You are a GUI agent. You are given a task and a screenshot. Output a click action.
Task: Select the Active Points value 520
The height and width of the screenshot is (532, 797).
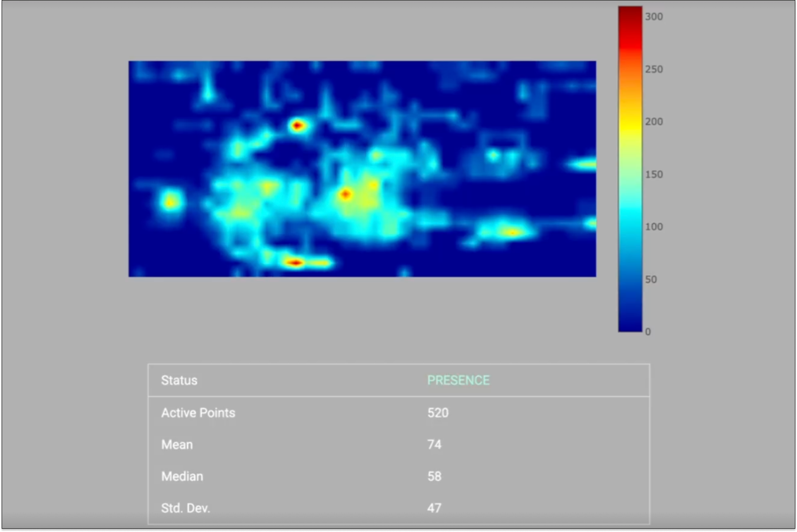tap(438, 413)
